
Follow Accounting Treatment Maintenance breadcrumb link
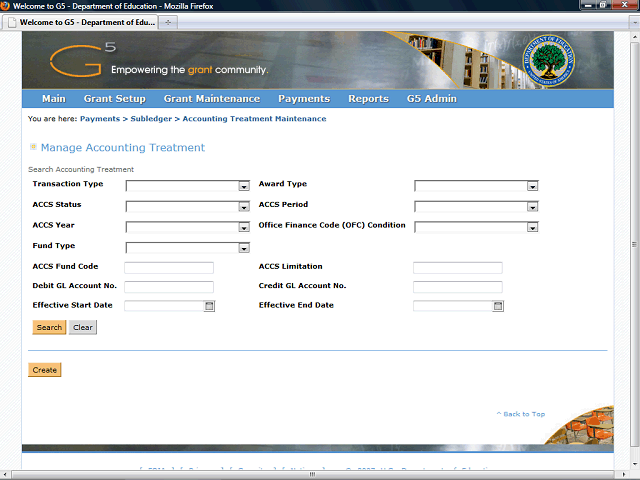coord(254,119)
